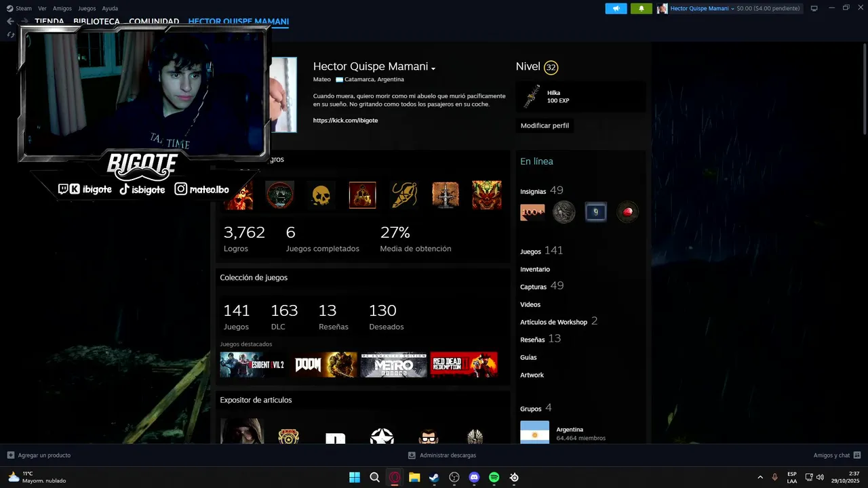Open the Amigos menu
The image size is (868, 488).
62,8
